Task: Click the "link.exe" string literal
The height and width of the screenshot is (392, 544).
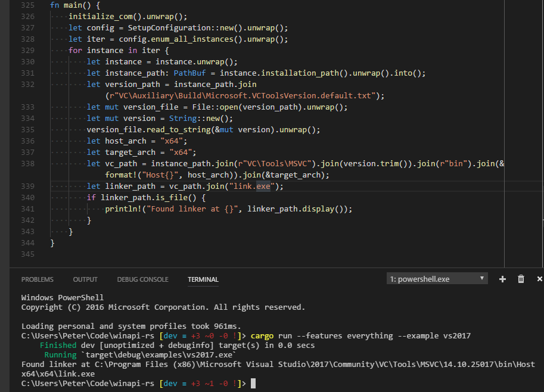Action: [252, 186]
